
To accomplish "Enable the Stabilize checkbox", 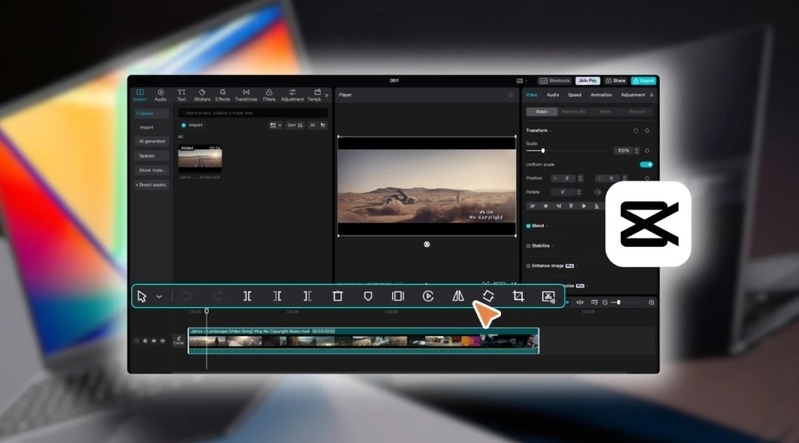I will [x=528, y=246].
